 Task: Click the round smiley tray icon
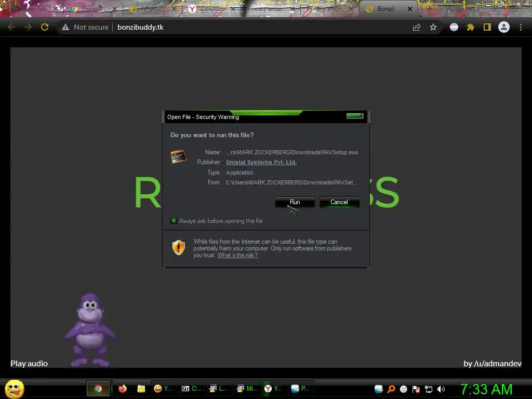click(x=403, y=389)
